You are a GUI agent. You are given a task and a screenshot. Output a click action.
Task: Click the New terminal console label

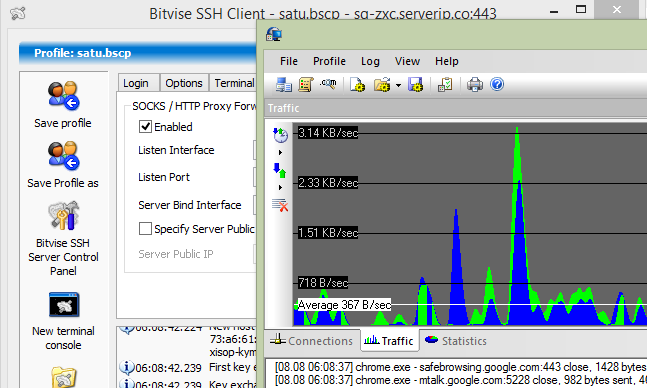pyautogui.click(x=64, y=338)
